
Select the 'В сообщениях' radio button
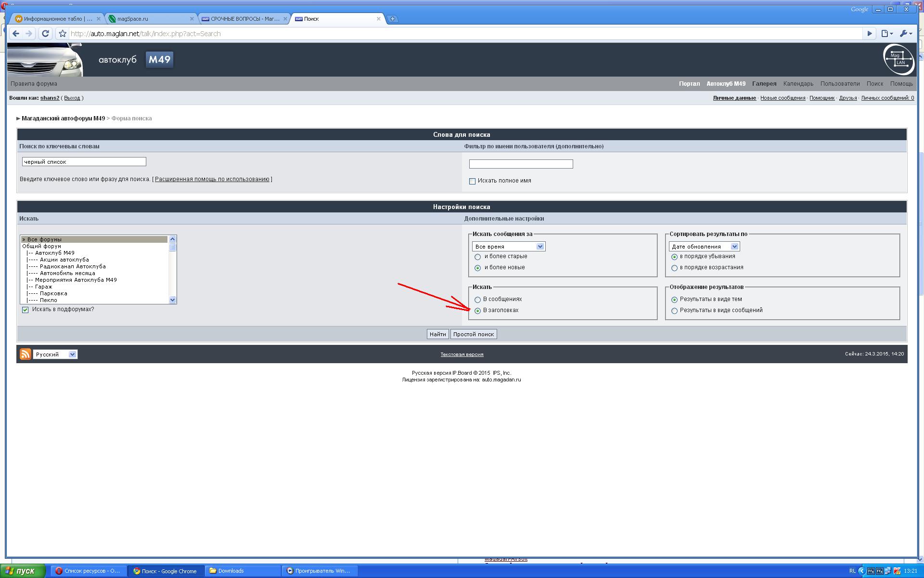(477, 300)
